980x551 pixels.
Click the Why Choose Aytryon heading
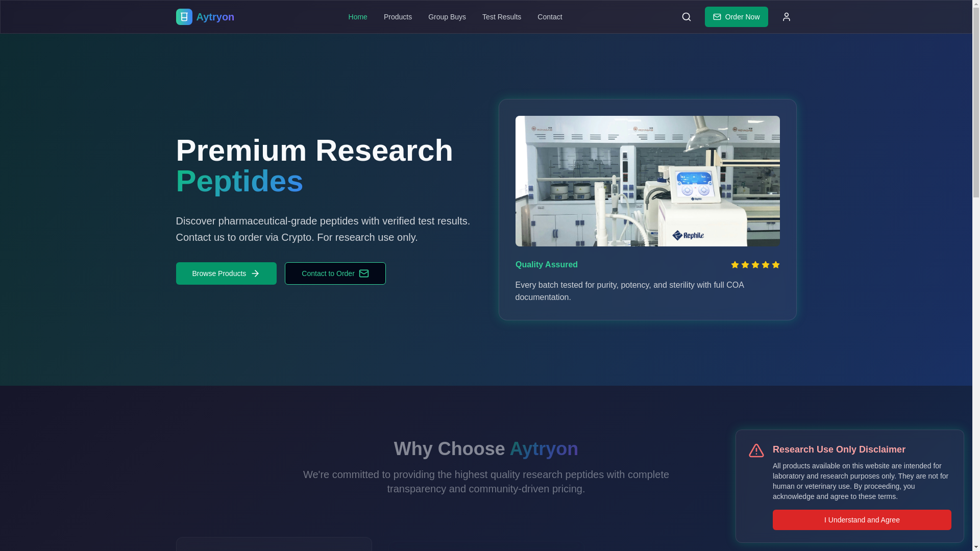click(x=486, y=449)
